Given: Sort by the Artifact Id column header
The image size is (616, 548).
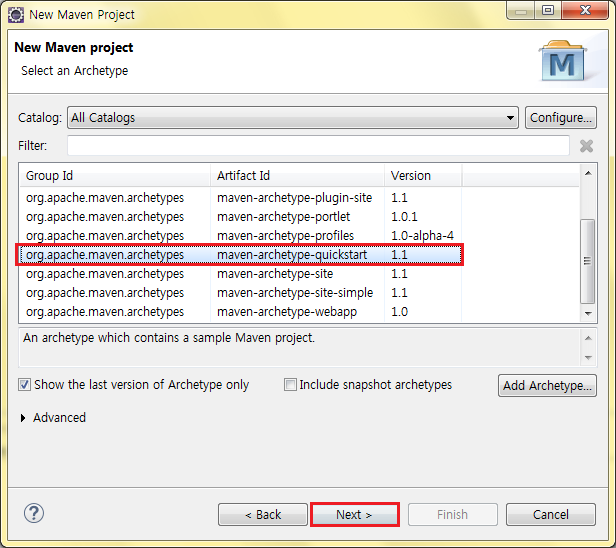Looking at the screenshot, I should (x=297, y=176).
